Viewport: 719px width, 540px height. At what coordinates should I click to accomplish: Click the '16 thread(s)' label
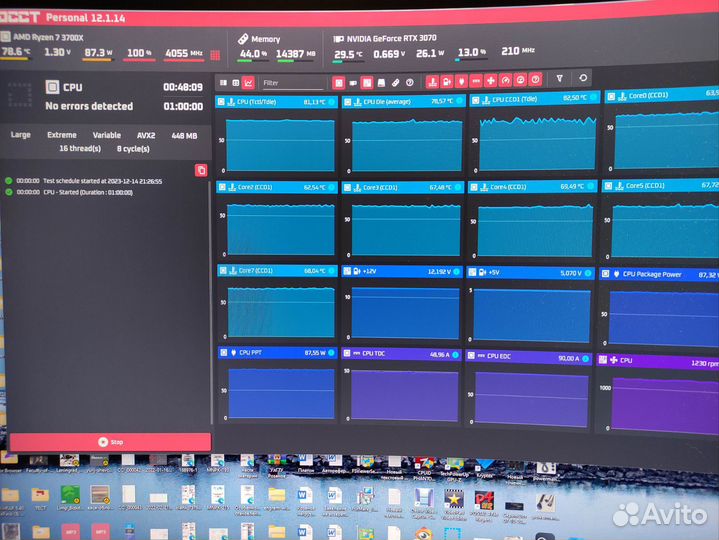(80, 149)
